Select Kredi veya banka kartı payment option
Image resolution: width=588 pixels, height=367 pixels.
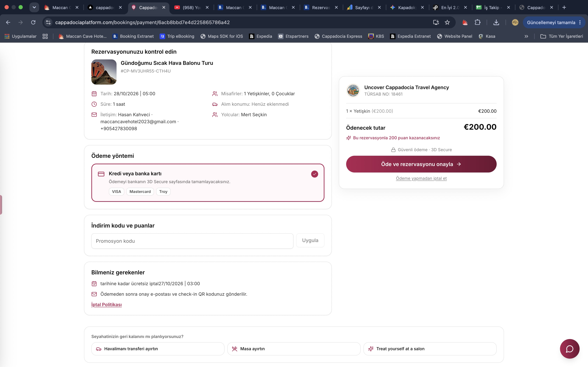click(208, 182)
